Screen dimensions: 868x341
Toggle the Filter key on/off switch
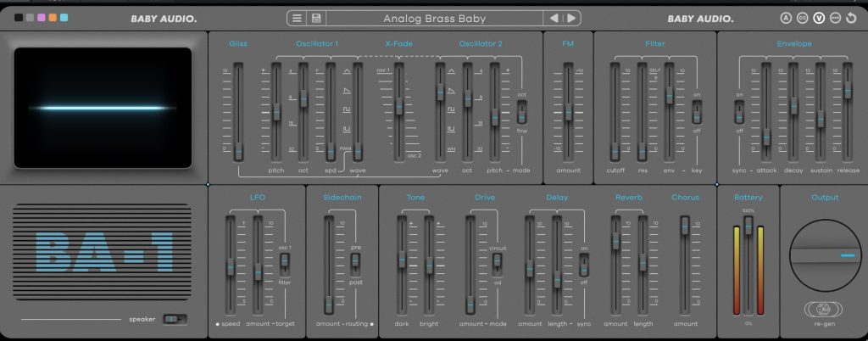click(x=697, y=111)
